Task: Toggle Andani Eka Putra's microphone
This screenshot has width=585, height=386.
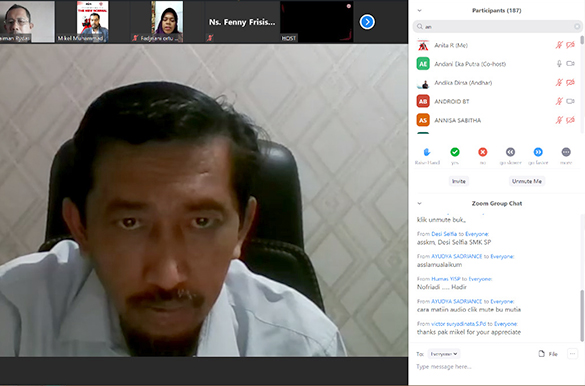Action: coord(559,64)
